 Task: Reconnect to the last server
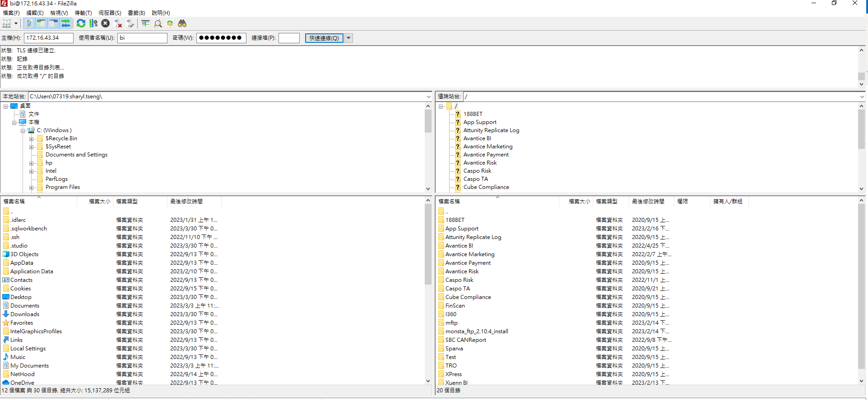pyautogui.click(x=130, y=23)
